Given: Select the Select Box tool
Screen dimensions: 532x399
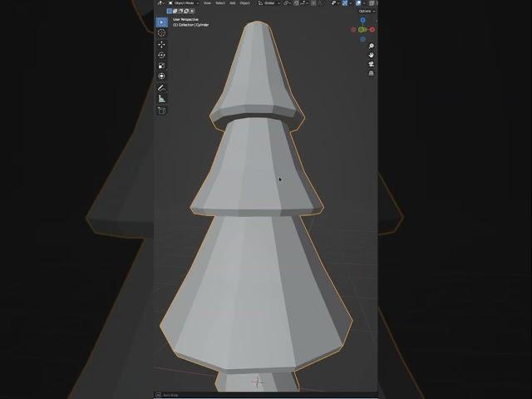Looking at the screenshot, I should coord(161,22).
